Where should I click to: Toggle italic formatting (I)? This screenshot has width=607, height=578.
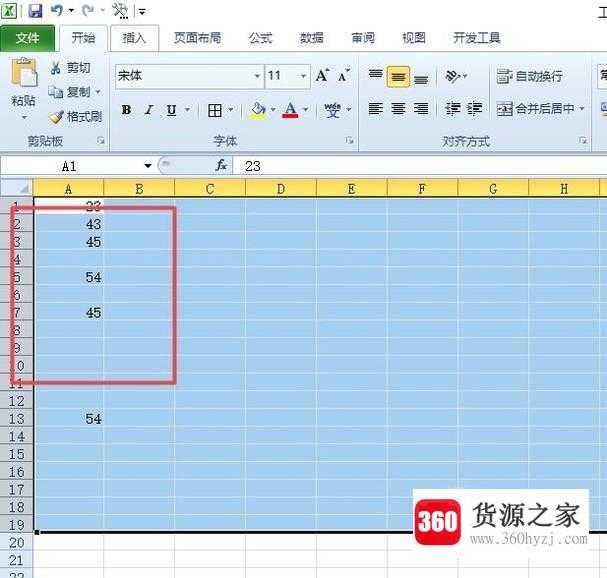coord(149,110)
